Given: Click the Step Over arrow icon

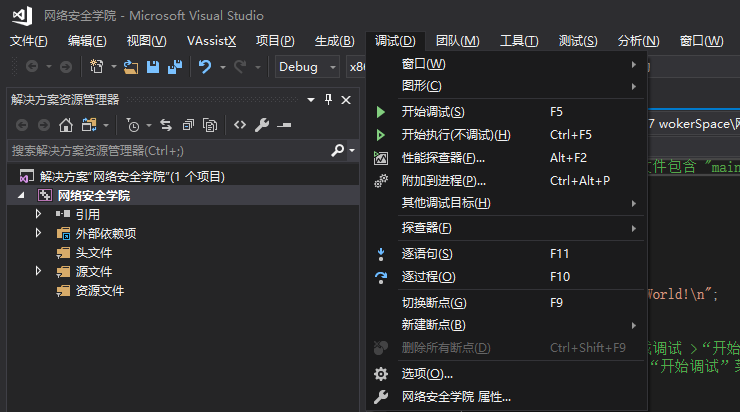Looking at the screenshot, I should [381, 277].
